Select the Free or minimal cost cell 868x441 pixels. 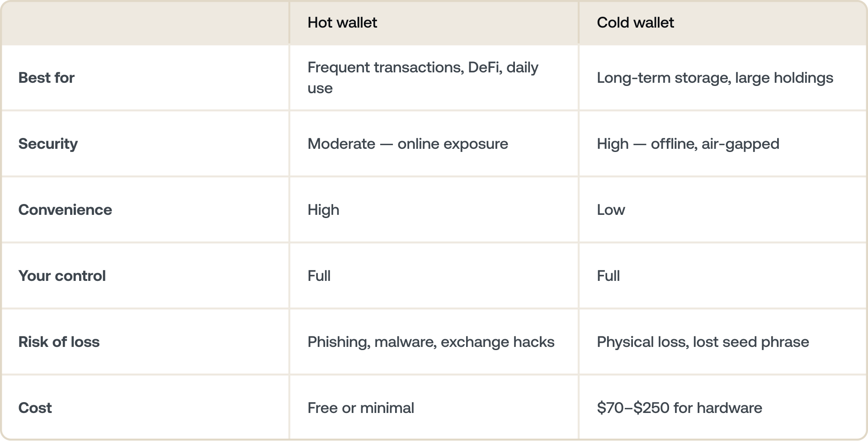pos(361,408)
